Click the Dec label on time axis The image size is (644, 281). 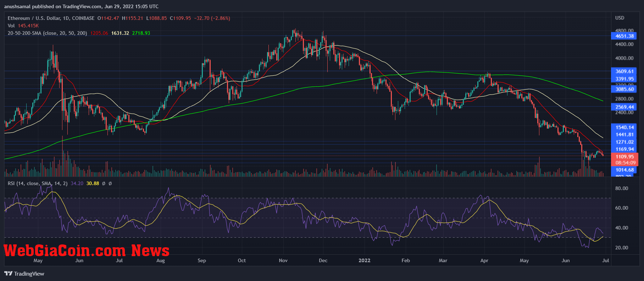(323, 260)
